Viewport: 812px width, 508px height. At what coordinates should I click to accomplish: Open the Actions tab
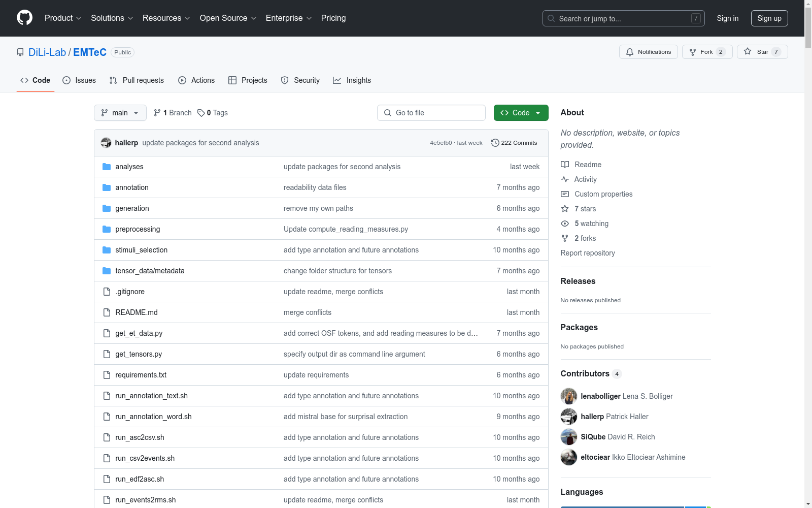coord(196,80)
